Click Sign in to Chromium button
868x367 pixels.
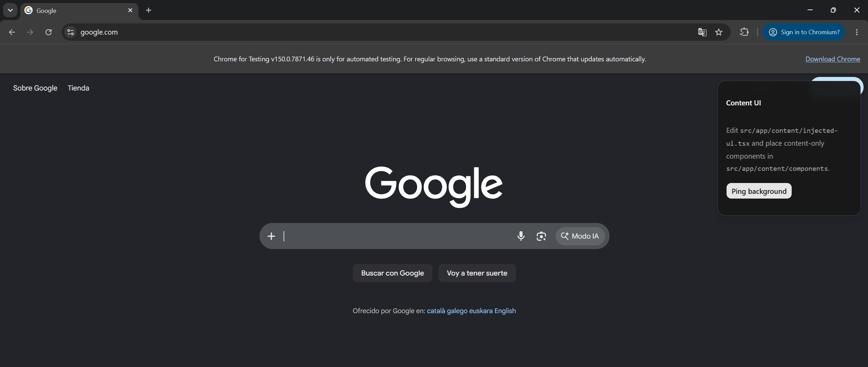(804, 32)
